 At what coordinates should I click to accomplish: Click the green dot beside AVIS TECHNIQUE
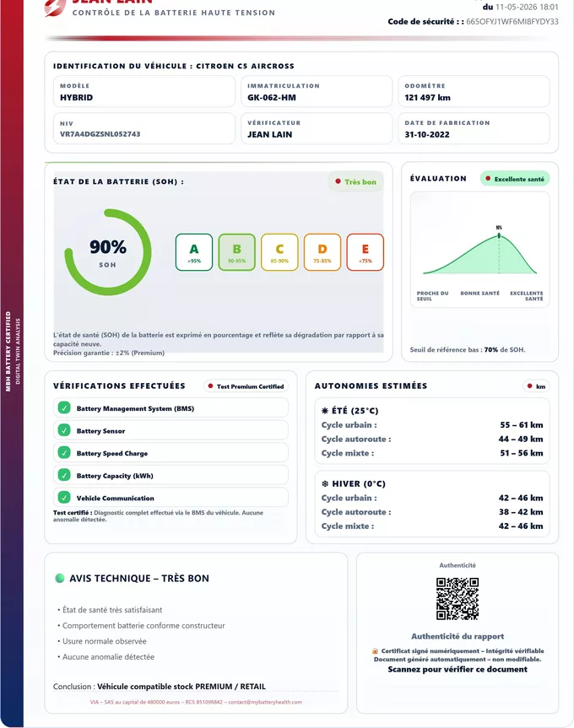pos(59,578)
